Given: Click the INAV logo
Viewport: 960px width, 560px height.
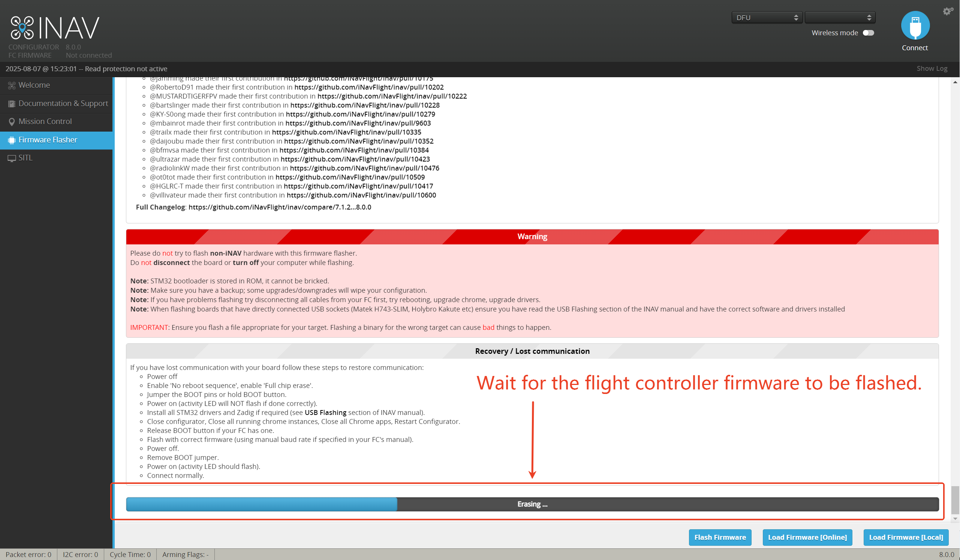Looking at the screenshot, I should (55, 28).
